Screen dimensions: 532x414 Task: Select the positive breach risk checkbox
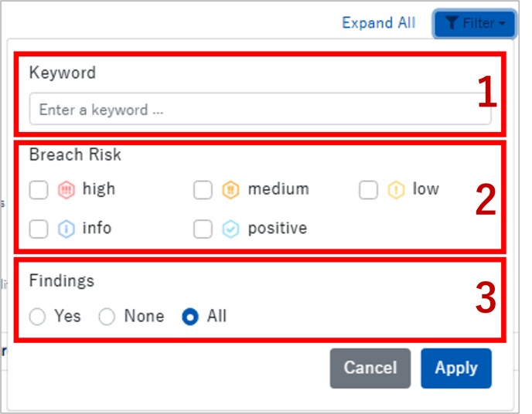pyautogui.click(x=203, y=229)
